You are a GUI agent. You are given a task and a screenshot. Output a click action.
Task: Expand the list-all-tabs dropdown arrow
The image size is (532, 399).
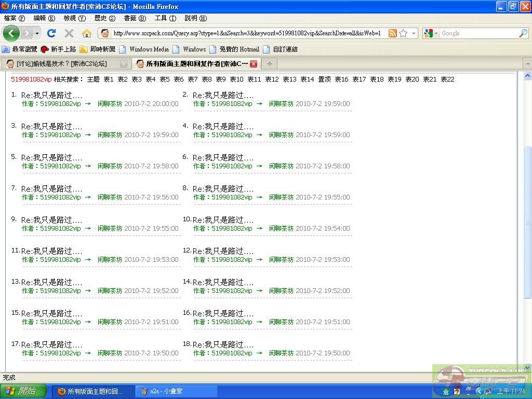pyautogui.click(x=527, y=63)
